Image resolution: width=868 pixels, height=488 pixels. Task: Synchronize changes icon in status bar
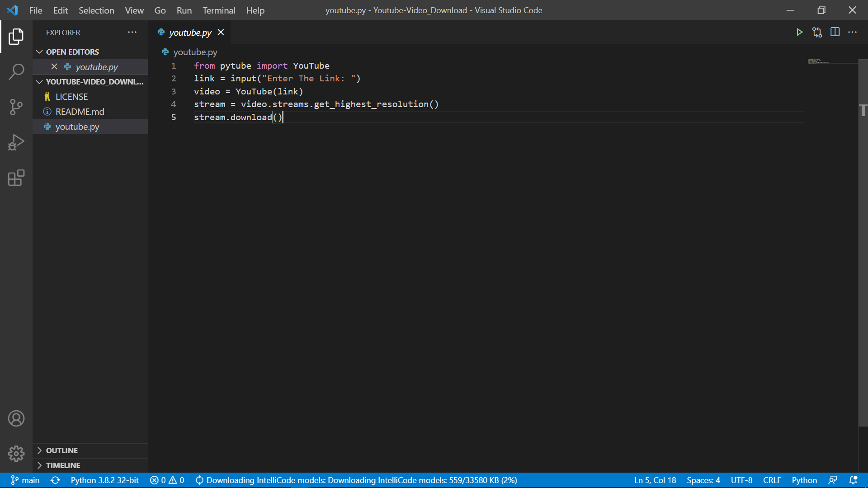55,480
